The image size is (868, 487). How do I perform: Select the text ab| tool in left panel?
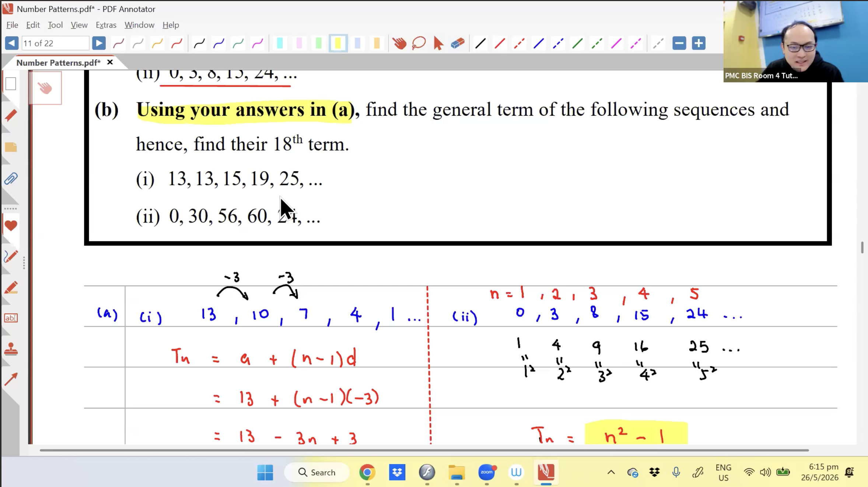11,318
